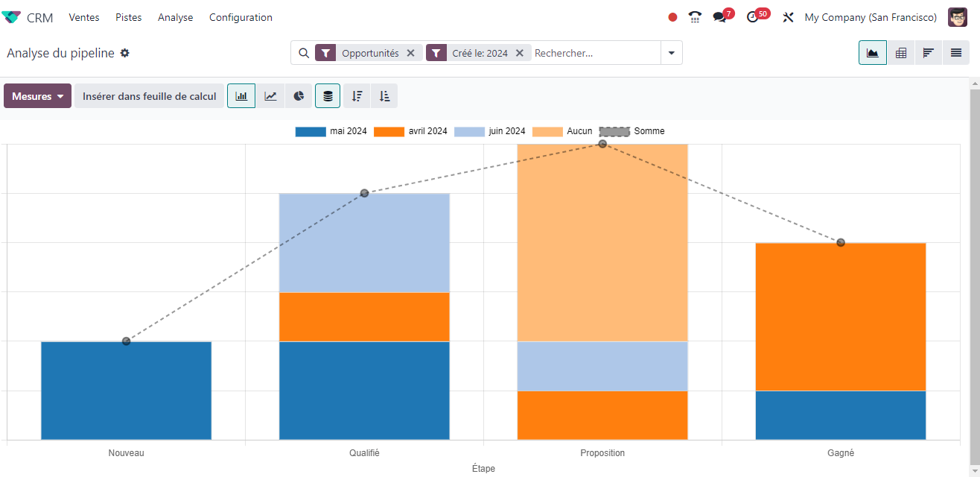The width and height of the screenshot is (980, 477).
Task: Open the Ventes menu
Action: 84,17
